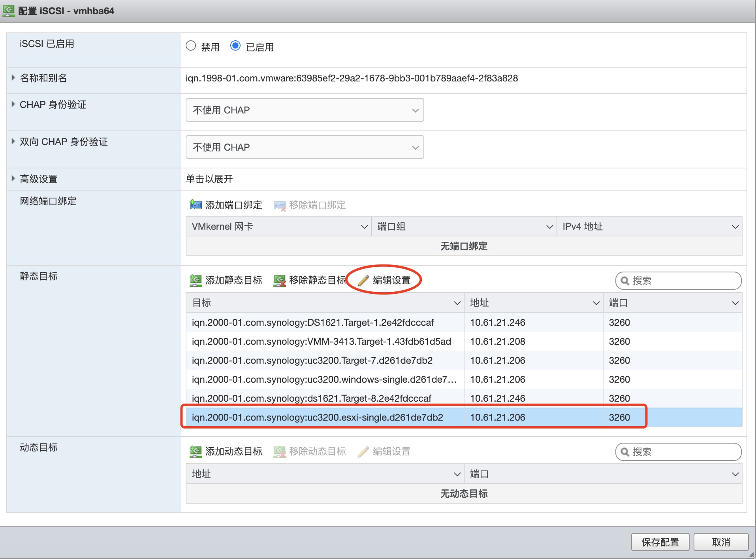Click static target 编辑设置 button
This screenshot has width=756, height=559.
pyautogui.click(x=384, y=280)
